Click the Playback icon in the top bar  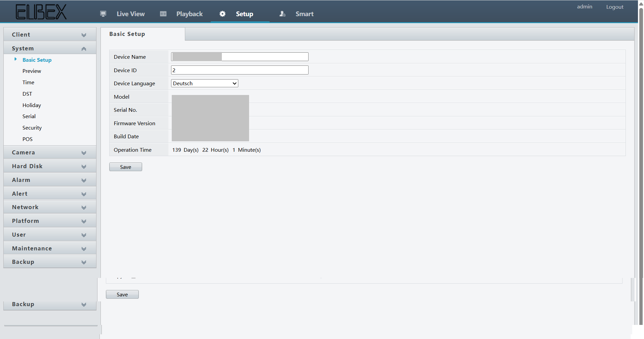(163, 14)
